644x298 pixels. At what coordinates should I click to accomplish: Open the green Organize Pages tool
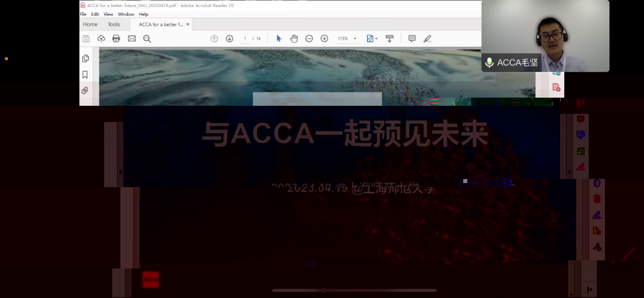[x=581, y=151]
